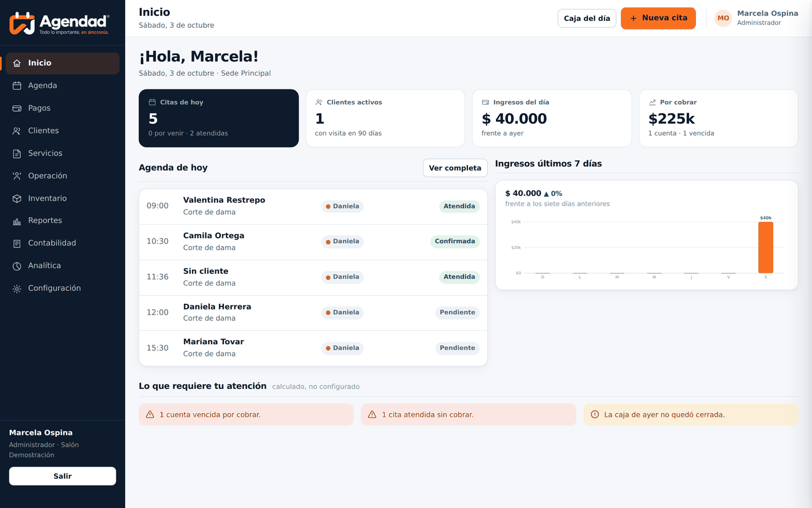The image size is (812, 508).
Task: Click the Operación icon in sidebar
Action: [x=17, y=176]
